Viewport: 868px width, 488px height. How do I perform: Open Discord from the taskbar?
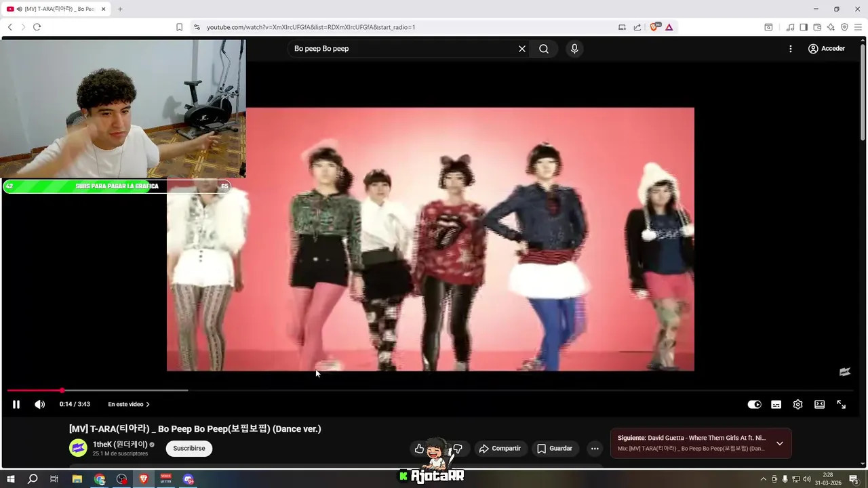click(x=188, y=479)
